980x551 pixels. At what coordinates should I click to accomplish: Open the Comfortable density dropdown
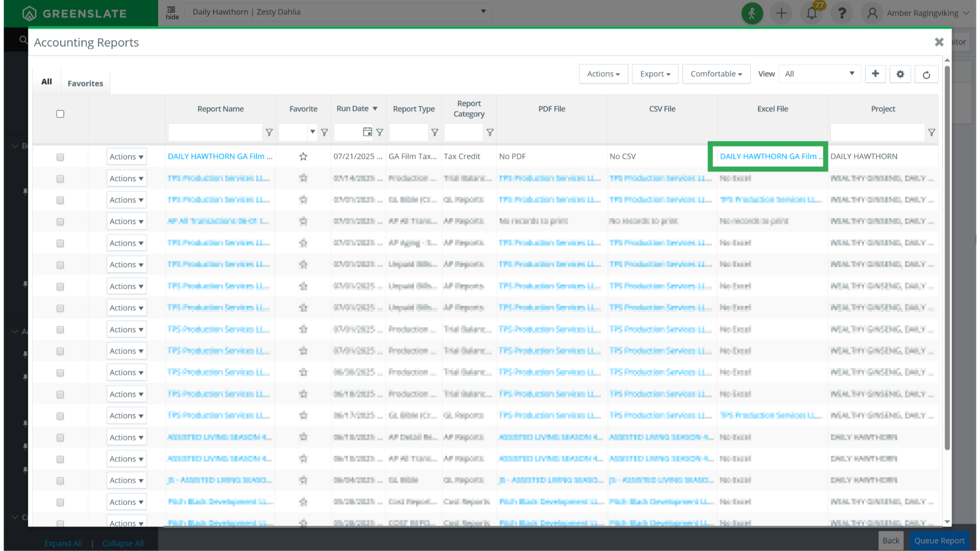point(716,74)
